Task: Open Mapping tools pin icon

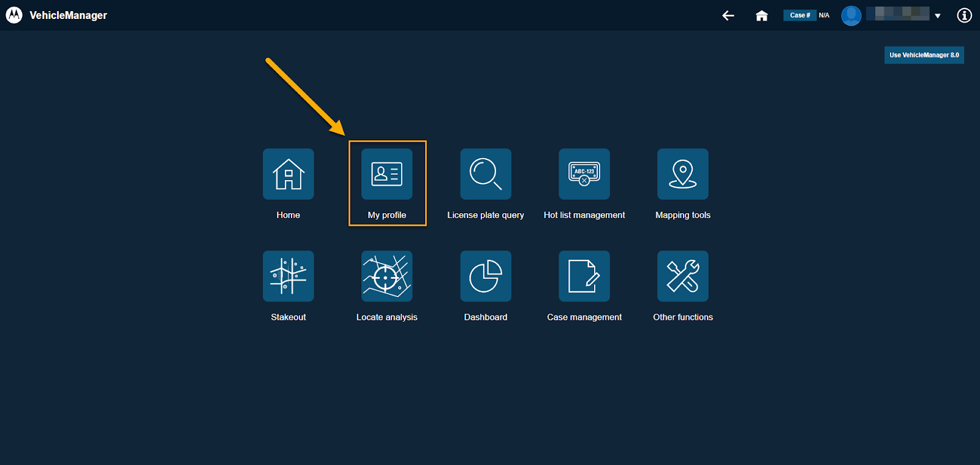Action: [x=683, y=174]
